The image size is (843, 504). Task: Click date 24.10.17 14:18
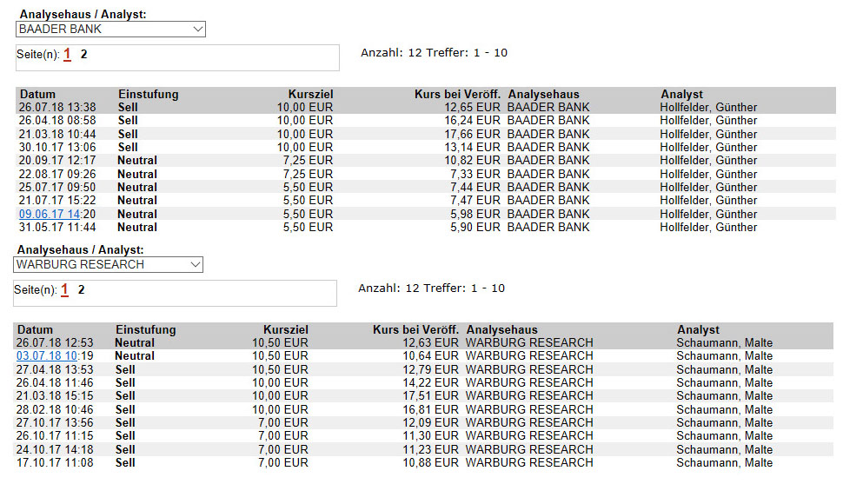click(x=54, y=449)
